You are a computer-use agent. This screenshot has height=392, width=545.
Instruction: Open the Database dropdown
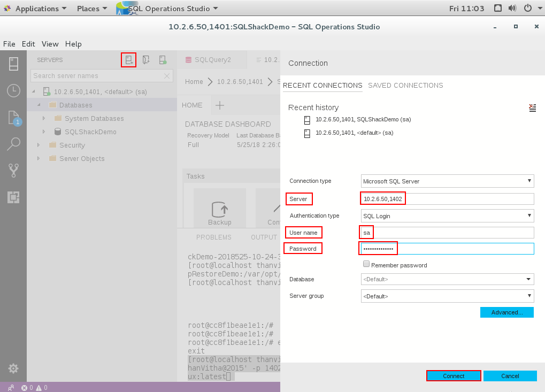point(447,279)
